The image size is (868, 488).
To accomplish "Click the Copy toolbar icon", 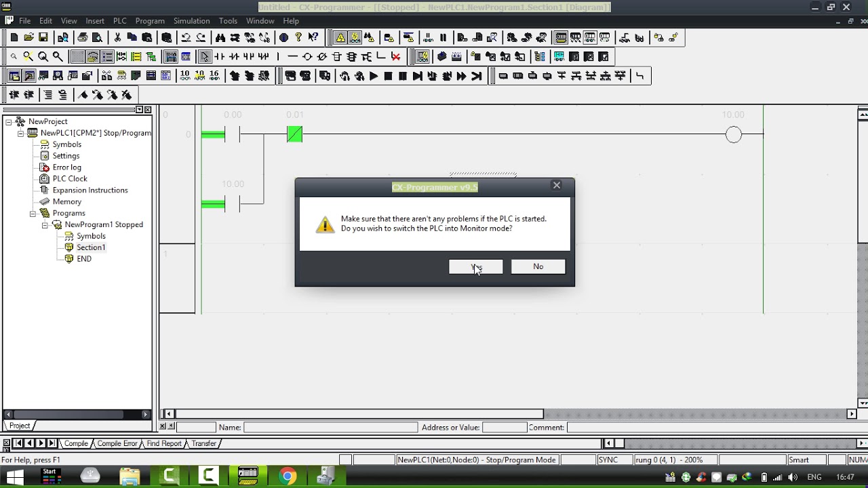I will [x=132, y=38].
